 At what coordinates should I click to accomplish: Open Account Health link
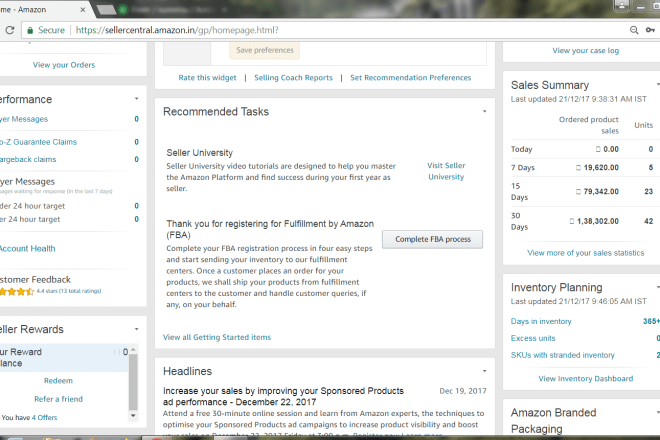pos(27,248)
